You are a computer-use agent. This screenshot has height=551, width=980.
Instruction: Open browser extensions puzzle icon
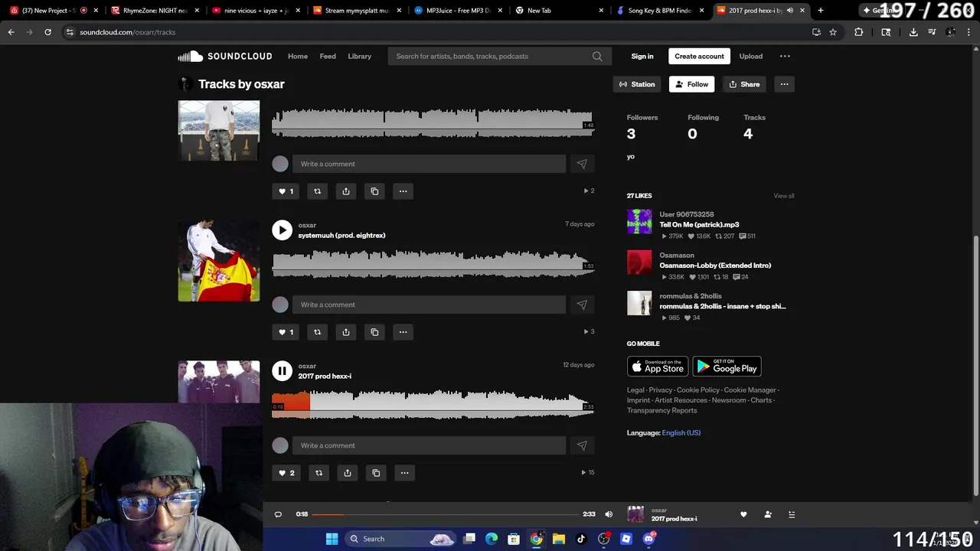858,32
